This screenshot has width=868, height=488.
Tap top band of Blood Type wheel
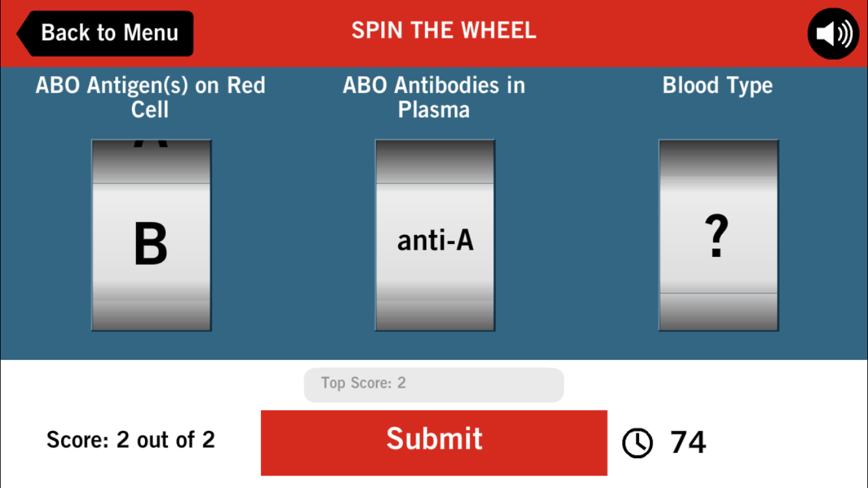click(x=718, y=159)
